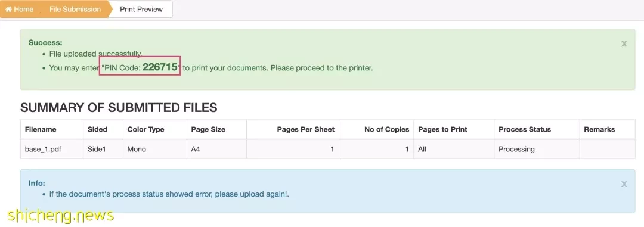644x227 pixels.
Task: Click the Summary of Submitted Files heading
Action: tap(119, 108)
